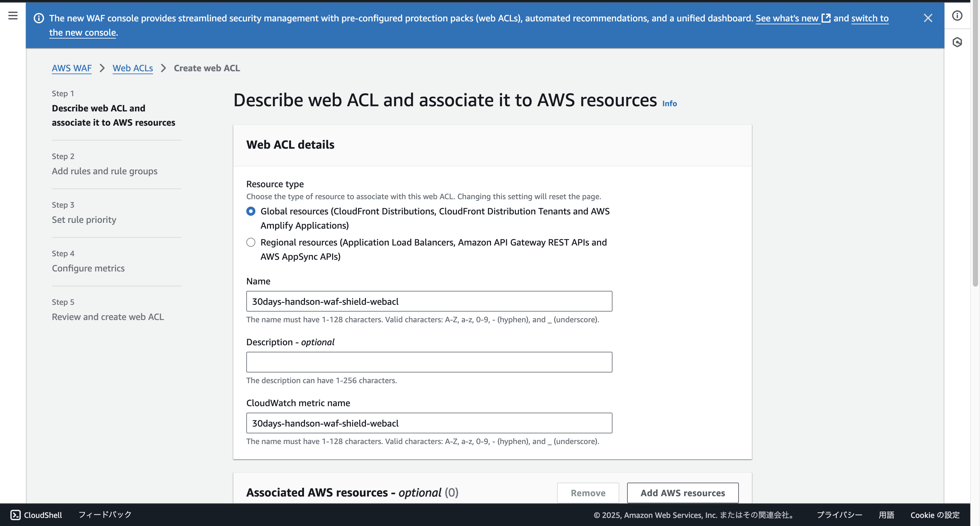Select Regional resources radio option

[x=251, y=242]
